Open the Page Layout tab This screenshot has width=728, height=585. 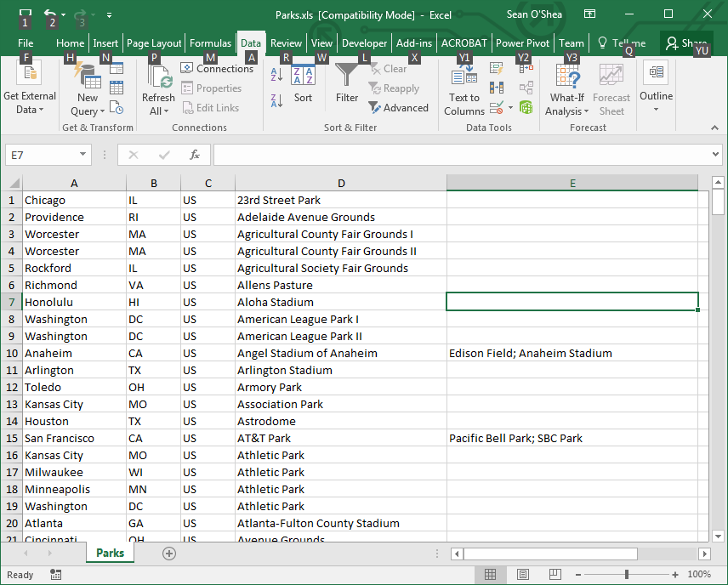coord(154,43)
